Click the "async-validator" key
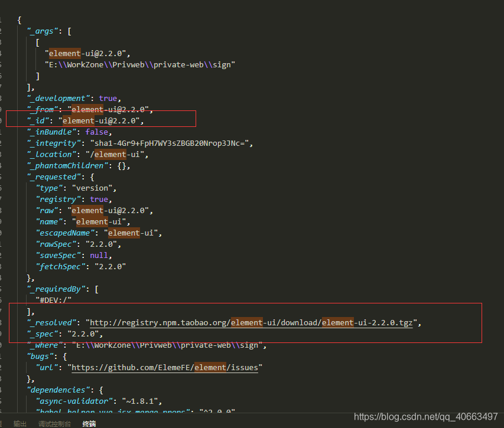504x428 pixels. [74, 401]
